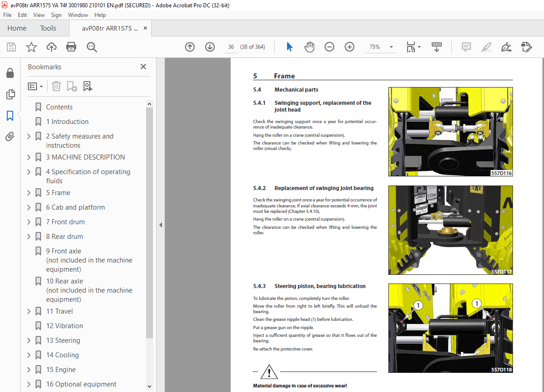Open the Sign menu
The height and width of the screenshot is (392, 544).
pyautogui.click(x=56, y=15)
